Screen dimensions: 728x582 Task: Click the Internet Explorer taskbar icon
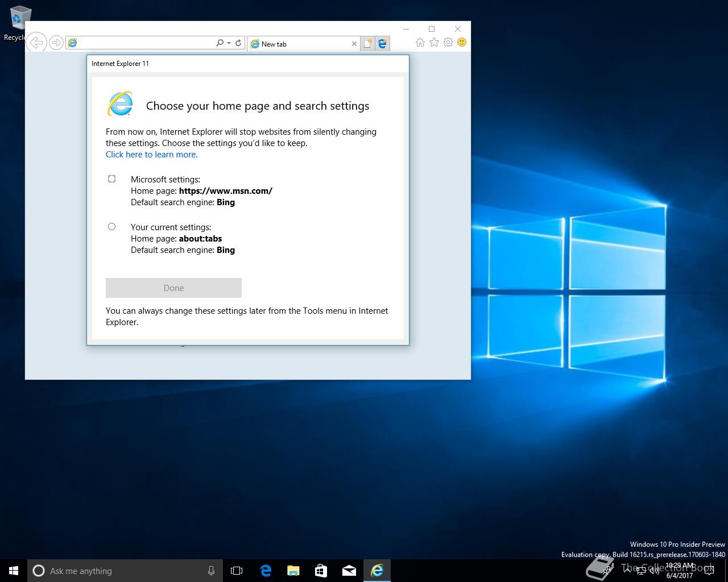[x=377, y=571]
